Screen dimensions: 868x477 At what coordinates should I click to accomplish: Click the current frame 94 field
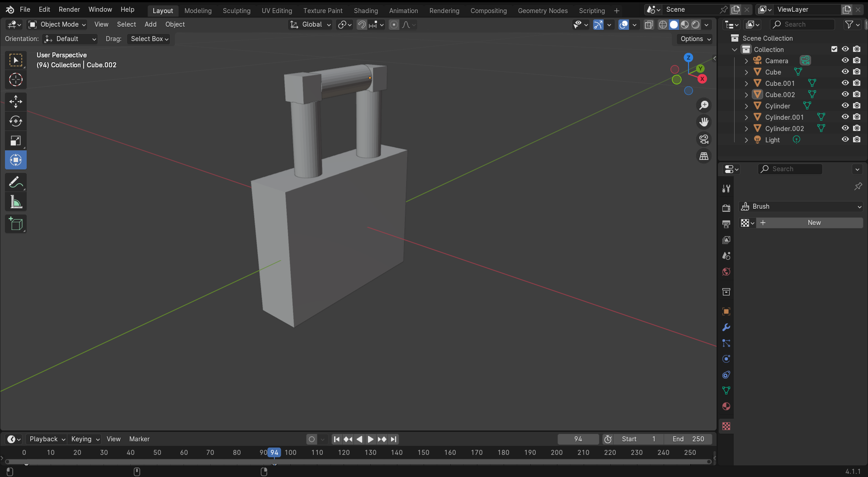[578, 439]
